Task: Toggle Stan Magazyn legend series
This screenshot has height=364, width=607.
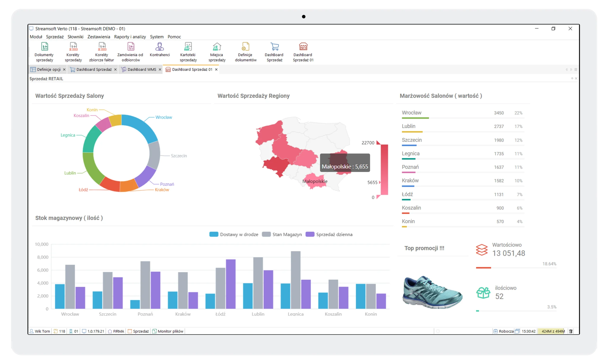Action: point(282,235)
